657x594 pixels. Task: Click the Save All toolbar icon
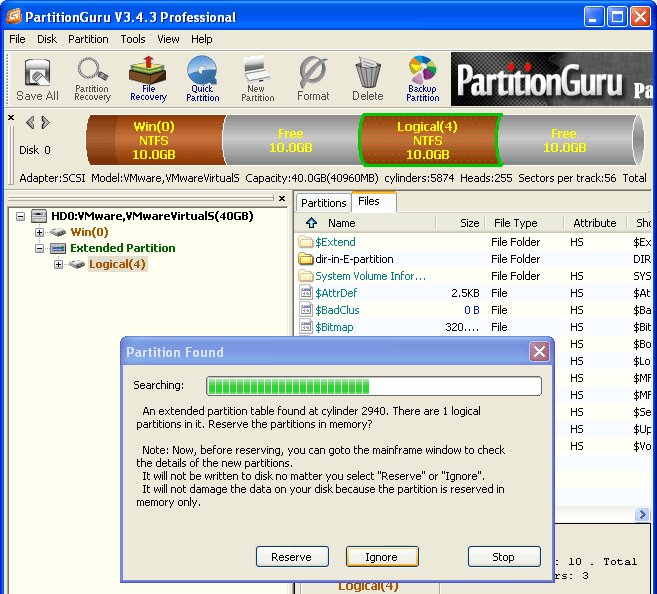click(x=37, y=80)
